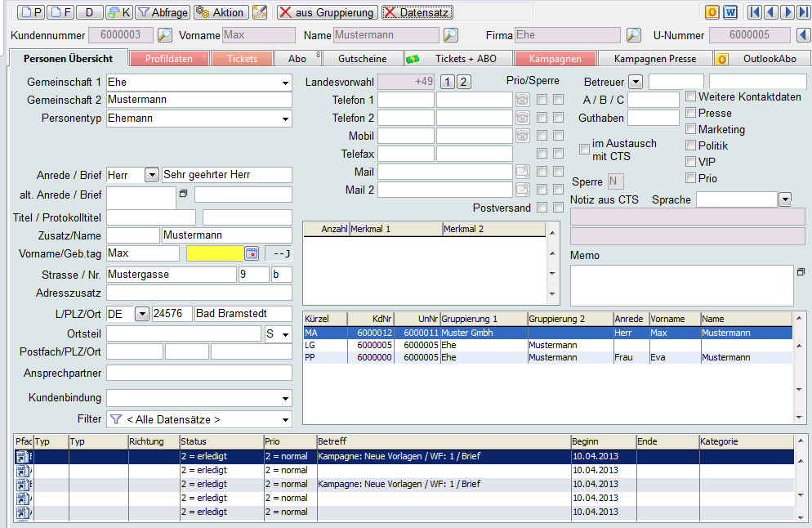Click the Betreff column header
812x528 pixels.
(x=444, y=441)
